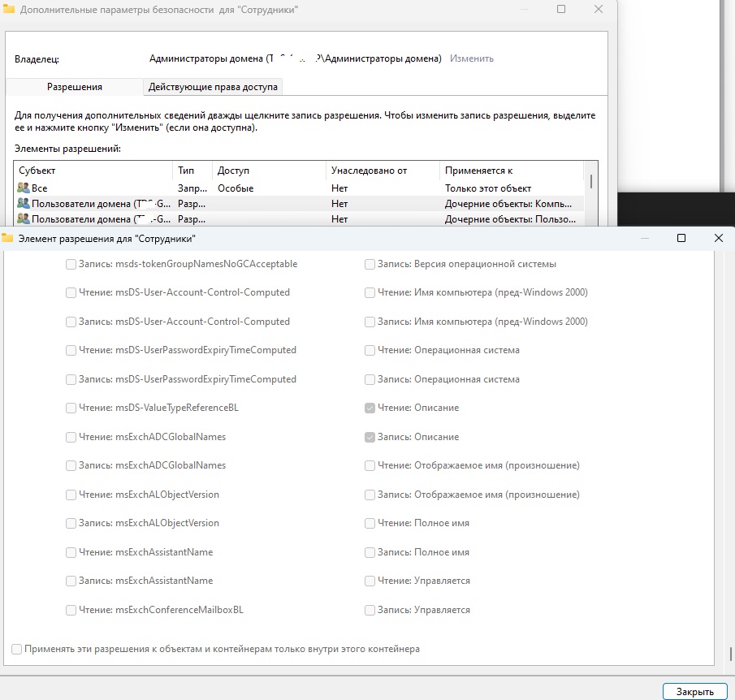Toggle the "Запись: Описание" checkbox
The width and height of the screenshot is (735, 700).
coord(370,437)
